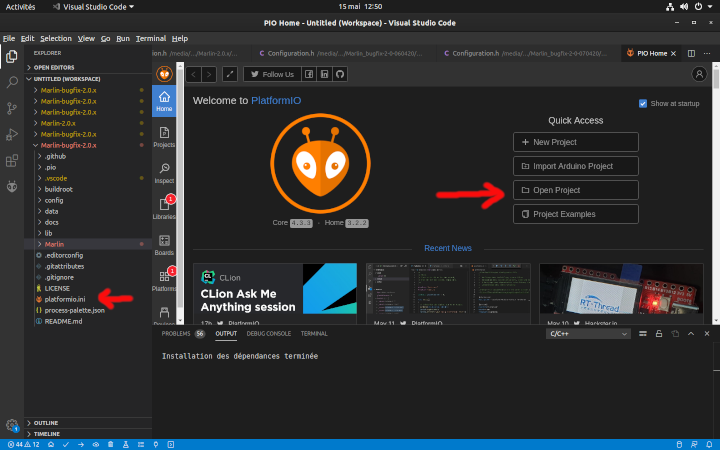720x450 pixels.
Task: Click the Follow Us Twitter button
Action: 272,74
